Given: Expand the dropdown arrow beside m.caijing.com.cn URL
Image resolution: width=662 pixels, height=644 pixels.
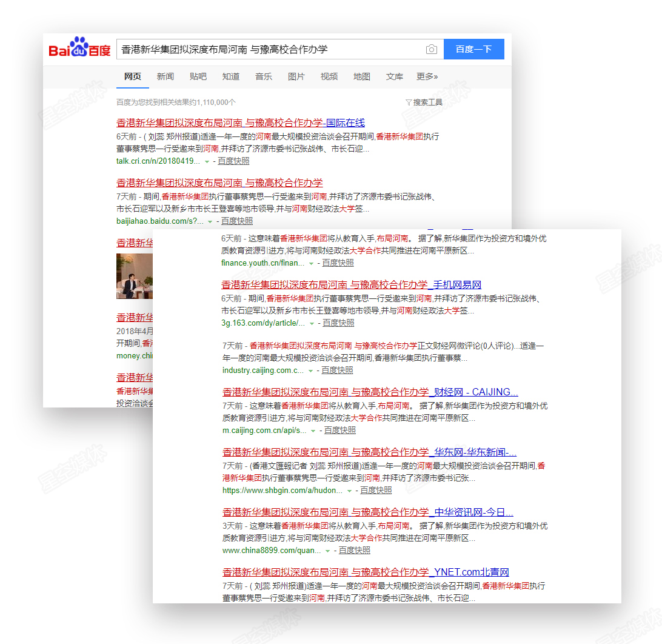Looking at the screenshot, I should (x=313, y=431).
